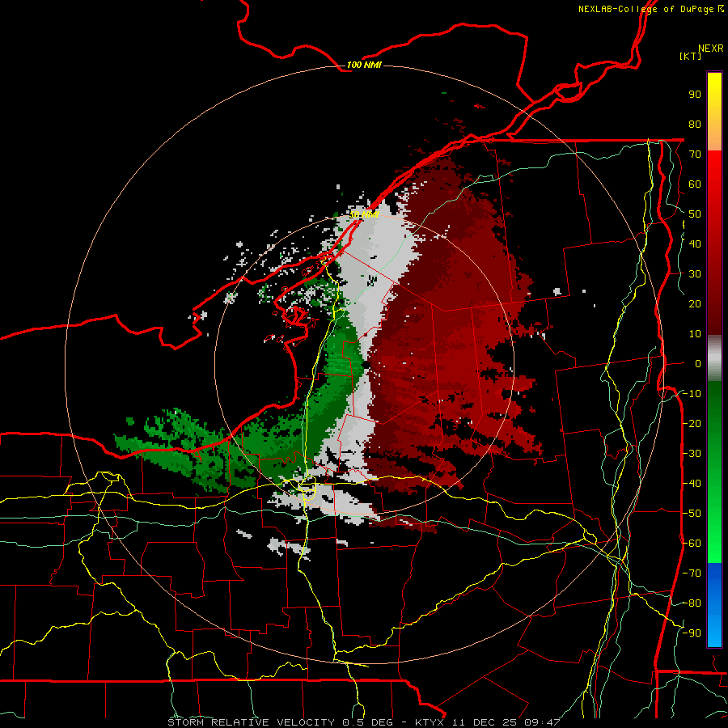Click the -40 scale value
Image resolution: width=728 pixels, height=728 pixels.
pos(692,484)
